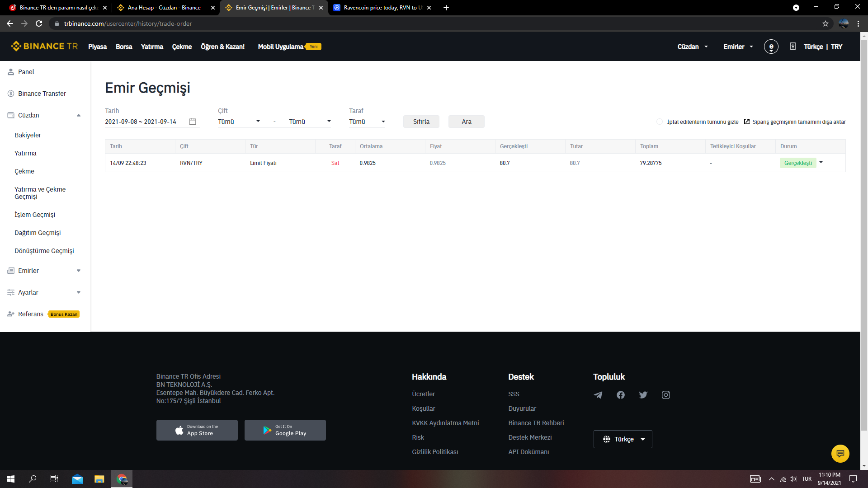Open the Borsa menu item
The image size is (868, 488).
pyautogui.click(x=123, y=47)
